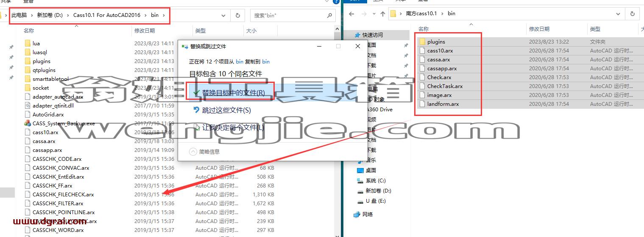Select Check.arx file
This screenshot has height=237, width=644.
[439, 77]
